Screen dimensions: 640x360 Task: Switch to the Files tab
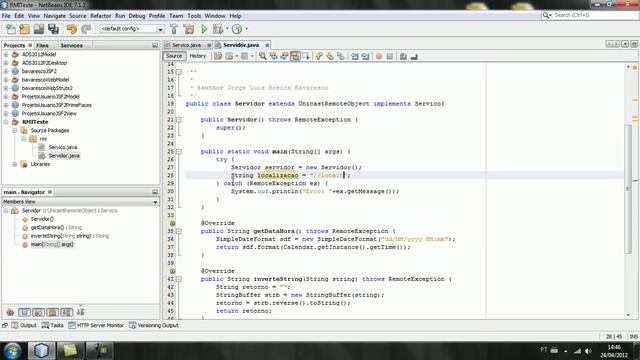pos(42,45)
